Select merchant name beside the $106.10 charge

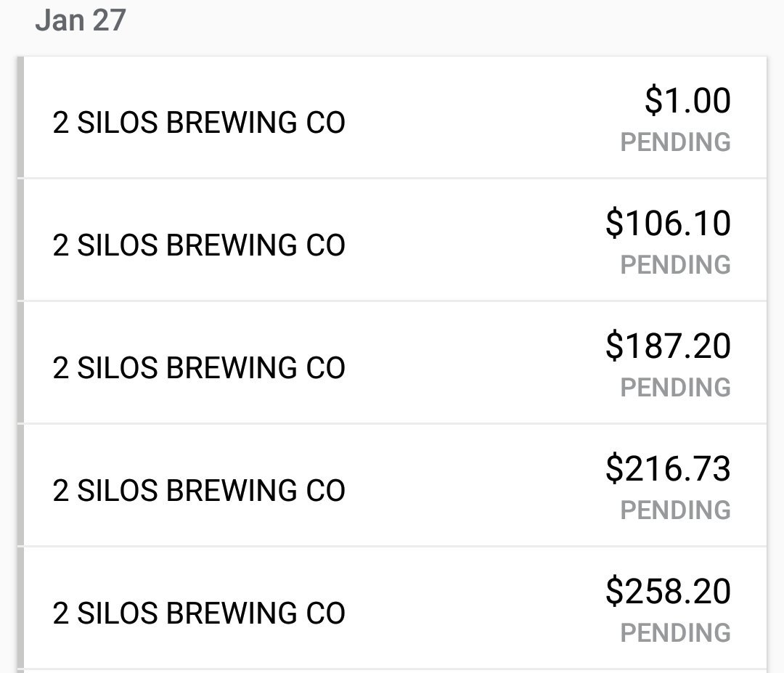(x=199, y=245)
